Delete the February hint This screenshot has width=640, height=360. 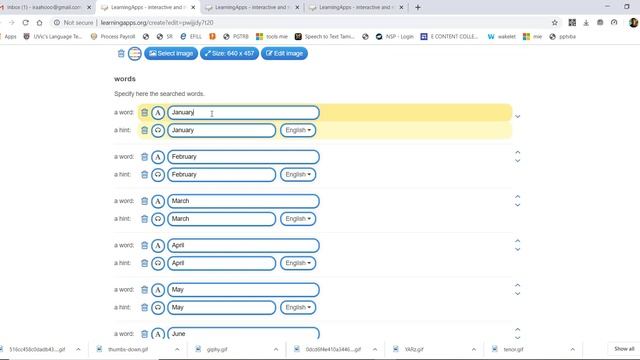144,175
